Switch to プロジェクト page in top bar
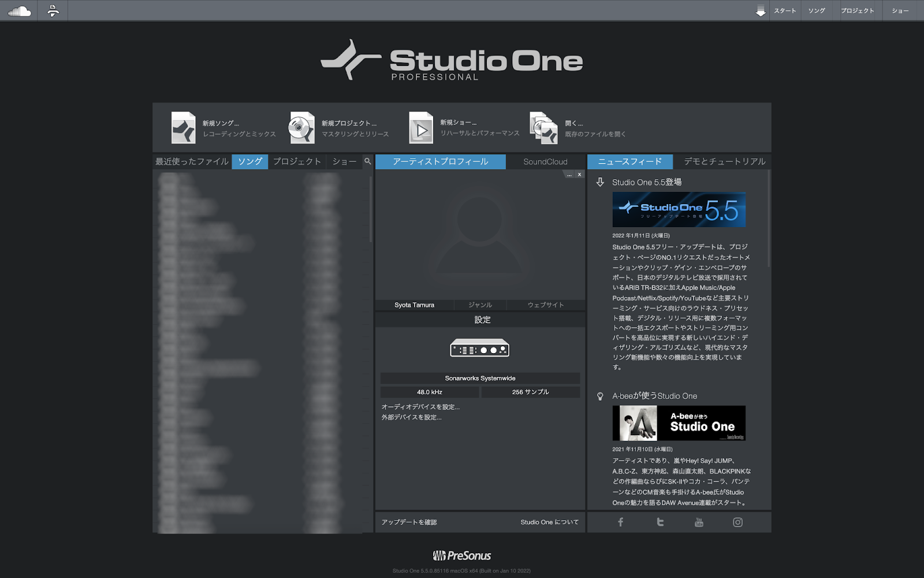 (x=858, y=11)
